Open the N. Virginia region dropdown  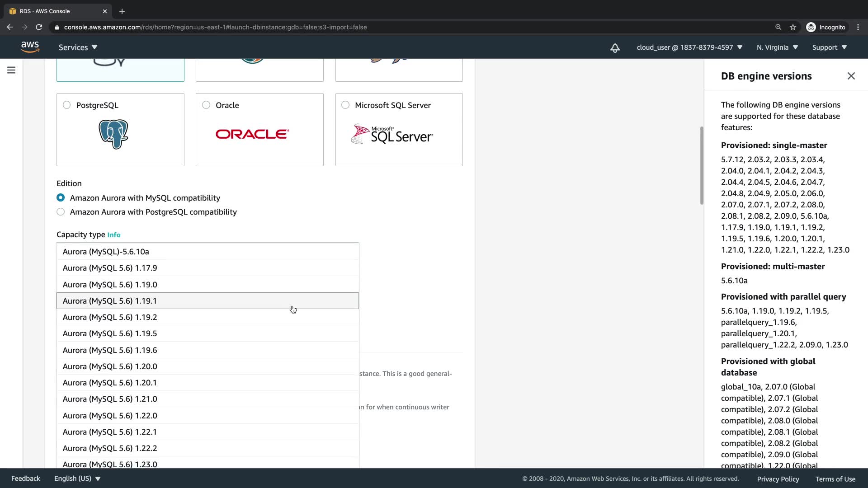point(777,47)
